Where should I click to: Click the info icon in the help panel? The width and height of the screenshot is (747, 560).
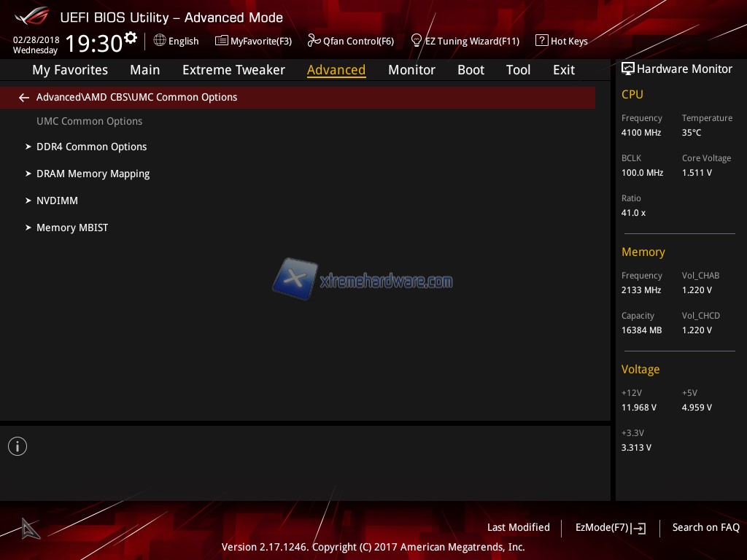click(x=18, y=446)
